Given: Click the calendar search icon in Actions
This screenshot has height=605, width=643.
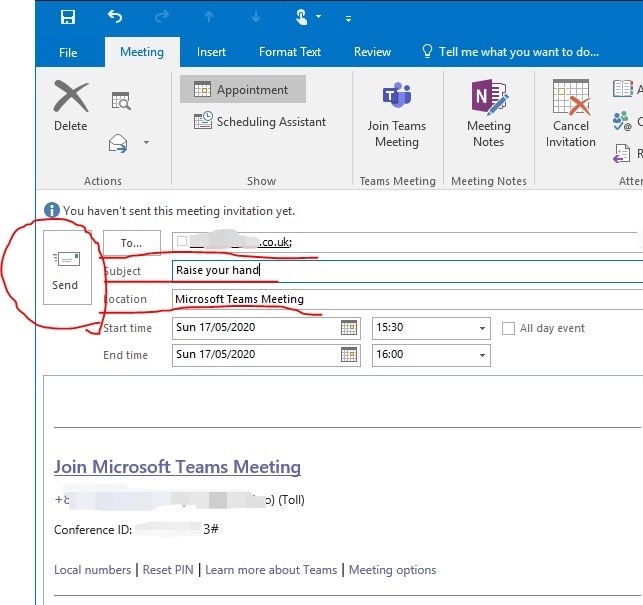Looking at the screenshot, I should [x=121, y=101].
